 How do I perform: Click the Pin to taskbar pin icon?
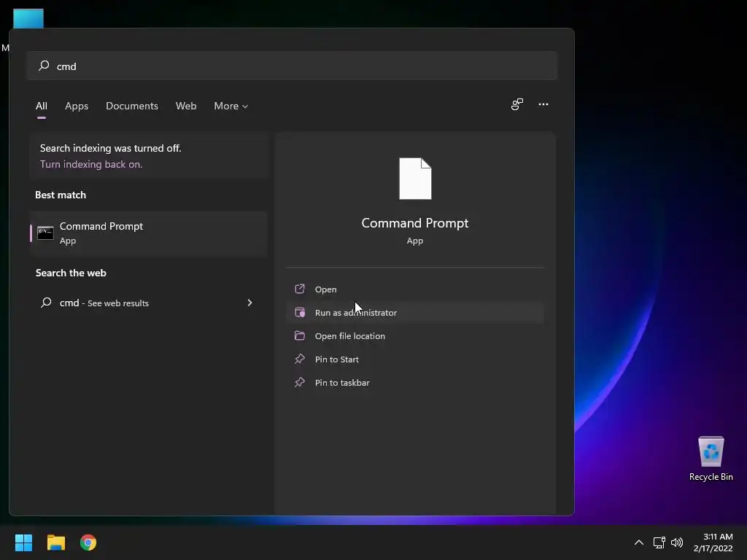pyautogui.click(x=300, y=382)
